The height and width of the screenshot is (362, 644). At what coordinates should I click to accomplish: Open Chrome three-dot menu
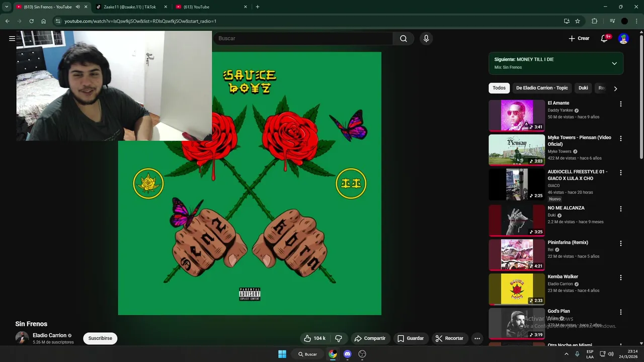pos(637,21)
